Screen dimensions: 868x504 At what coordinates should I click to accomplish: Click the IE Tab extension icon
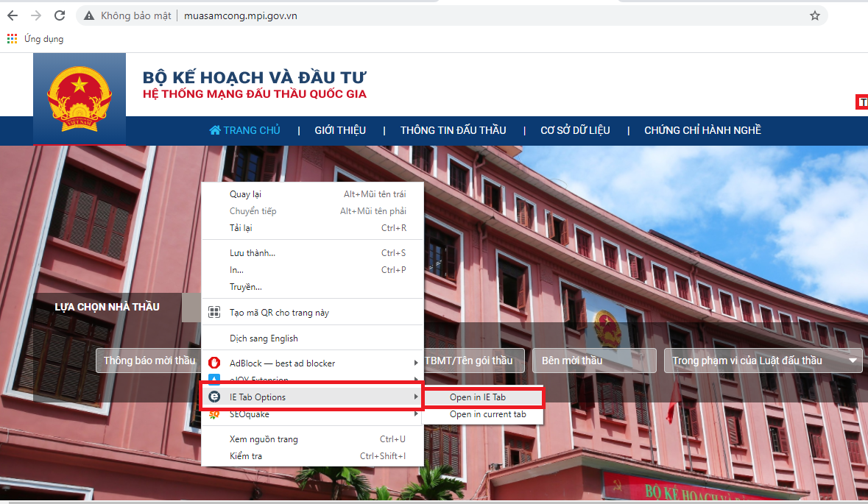click(214, 397)
